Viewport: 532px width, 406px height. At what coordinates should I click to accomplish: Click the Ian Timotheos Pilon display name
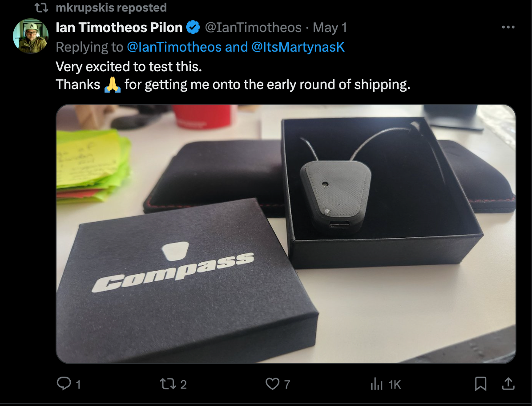pos(119,28)
